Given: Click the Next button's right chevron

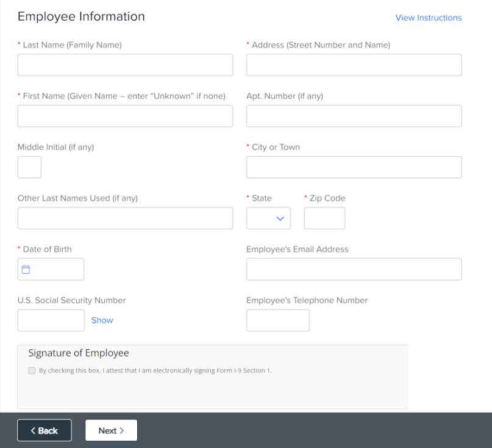Looking at the screenshot, I should click(121, 430).
